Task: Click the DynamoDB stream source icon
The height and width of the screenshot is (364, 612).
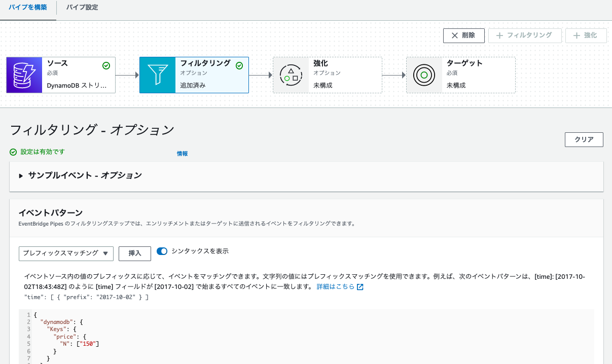Action: pyautogui.click(x=24, y=75)
